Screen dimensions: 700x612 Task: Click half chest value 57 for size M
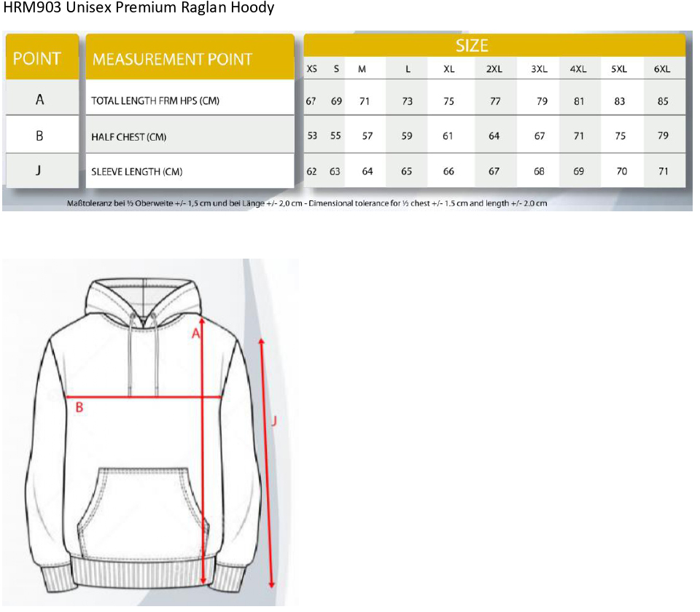click(367, 136)
